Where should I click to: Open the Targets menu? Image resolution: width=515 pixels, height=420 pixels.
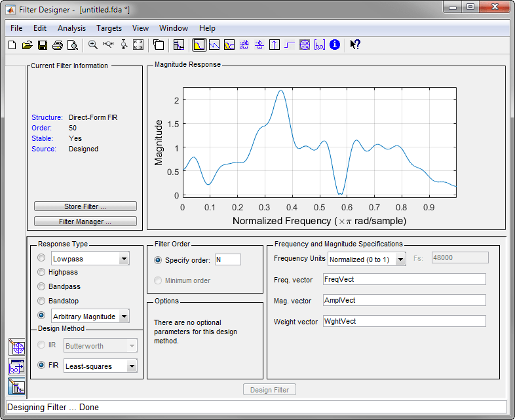click(x=109, y=28)
